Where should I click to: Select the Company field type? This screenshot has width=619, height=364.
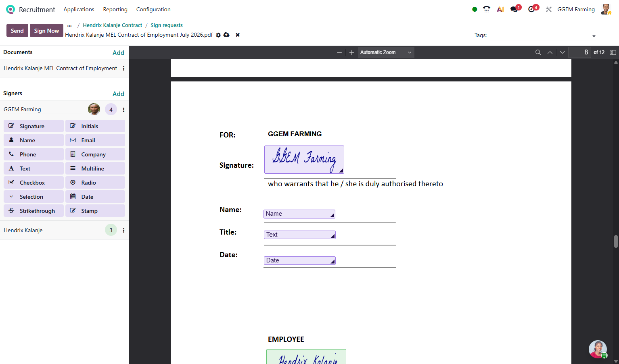pos(95,154)
